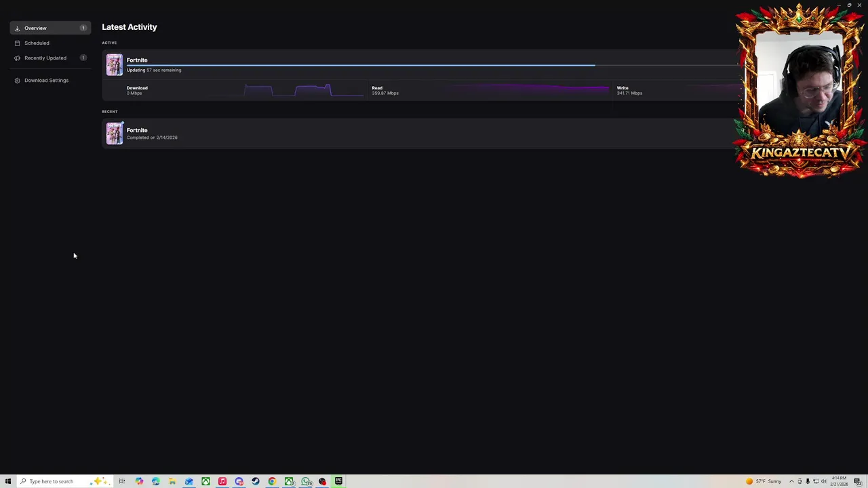This screenshot has width=868, height=488.
Task: Click the Fortnite update progress bar
Action: [432, 65]
